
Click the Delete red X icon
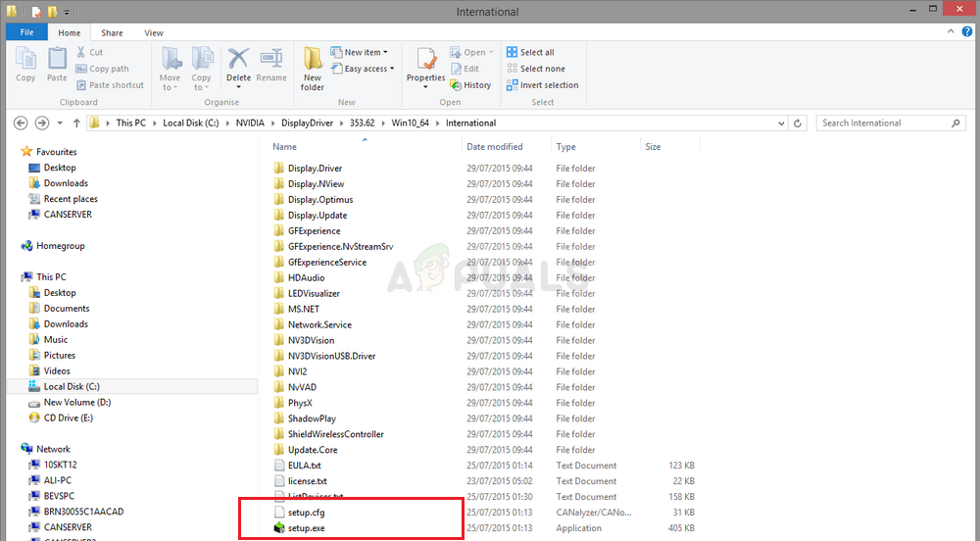pyautogui.click(x=238, y=58)
